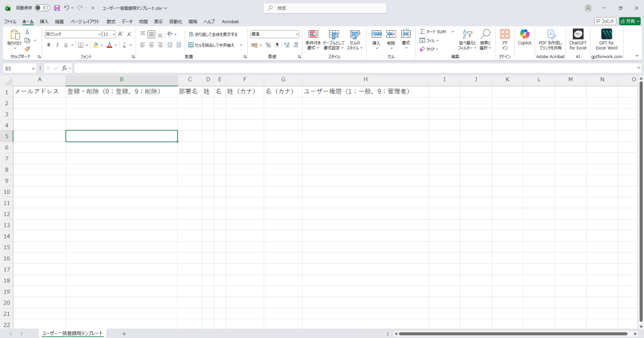644x338 pixels.
Task: Toggle bold formatting
Action: [x=48, y=45]
